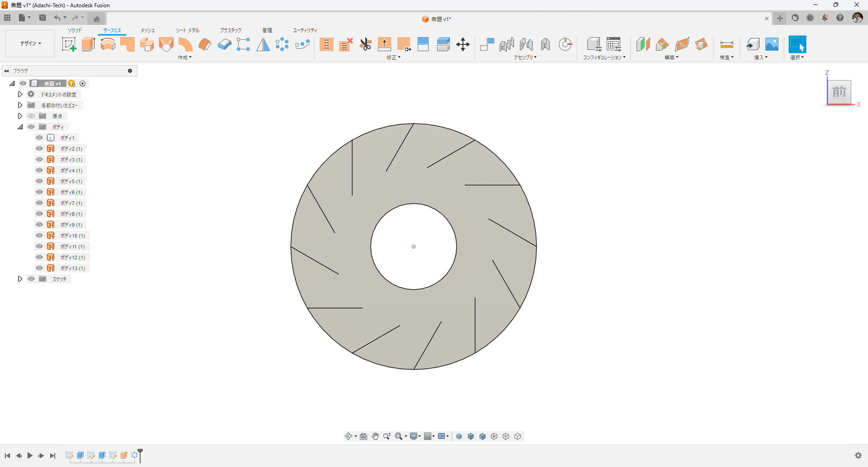Image resolution: width=868 pixels, height=467 pixels.
Task: Select the Mirror tool
Action: [x=263, y=44]
